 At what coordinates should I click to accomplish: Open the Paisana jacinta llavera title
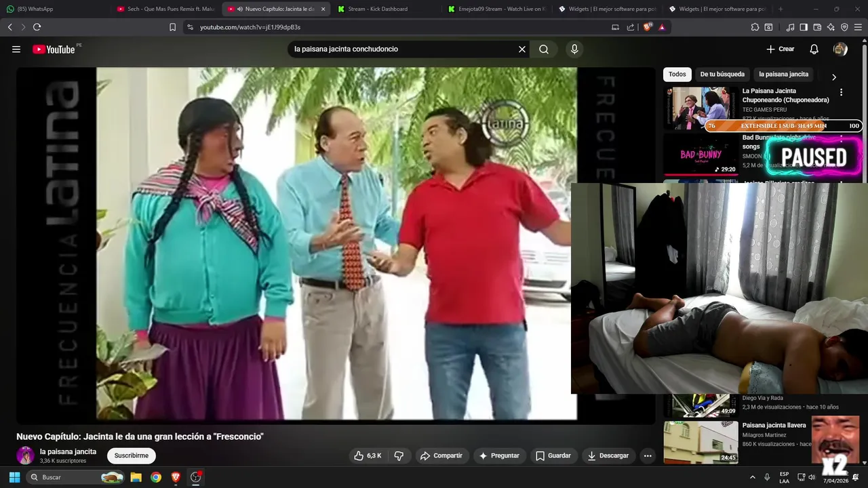coord(774,425)
